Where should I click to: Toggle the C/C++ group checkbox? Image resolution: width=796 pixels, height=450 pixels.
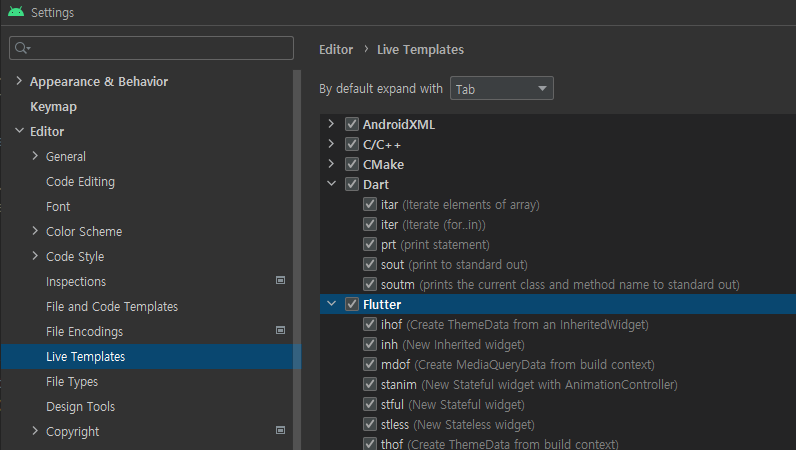tap(352, 144)
